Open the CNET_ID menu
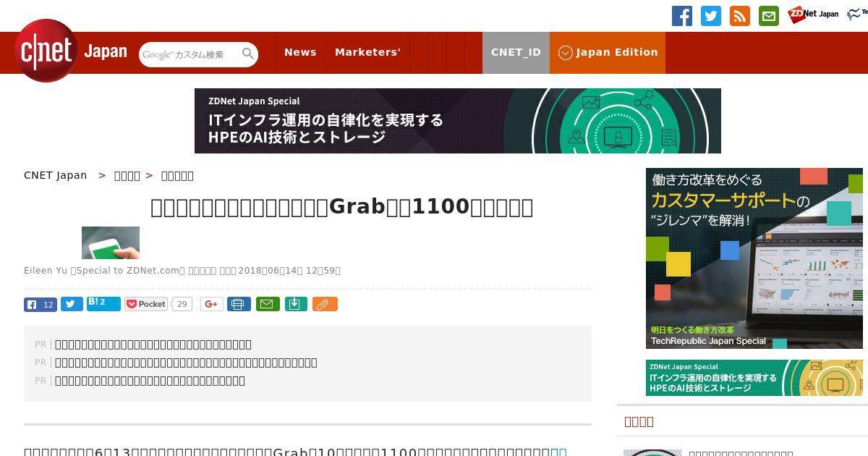The image size is (868, 456). click(x=516, y=52)
